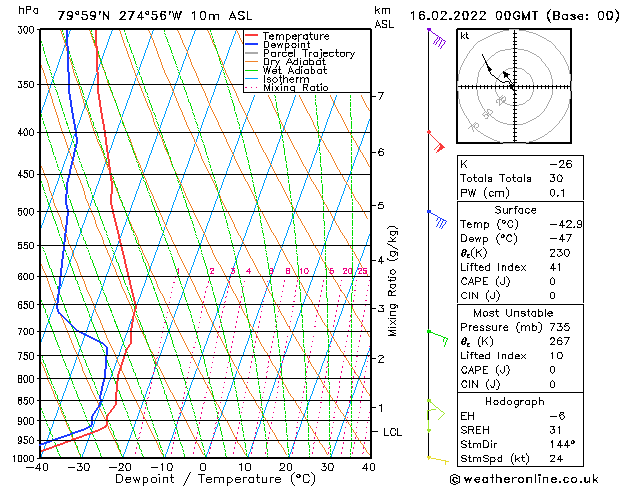The image size is (629, 486).
Task: Click the Most Unstable theta-e value 267
Action: click(x=560, y=341)
